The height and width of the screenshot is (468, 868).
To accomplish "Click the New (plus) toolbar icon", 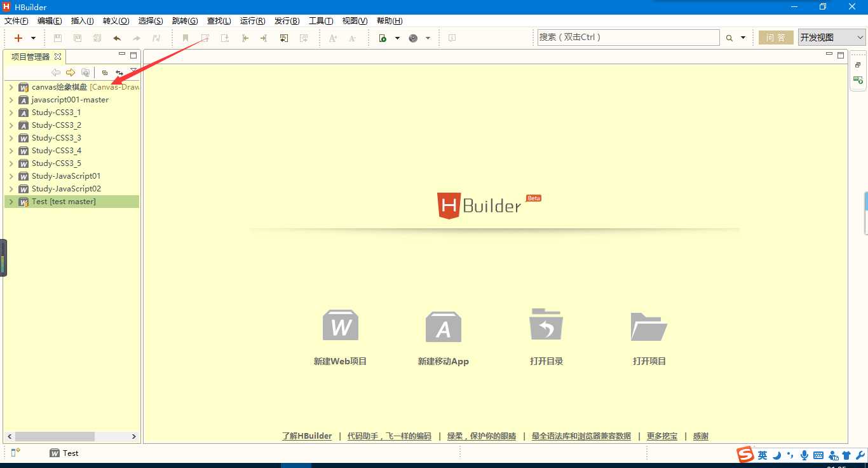I will [18, 38].
